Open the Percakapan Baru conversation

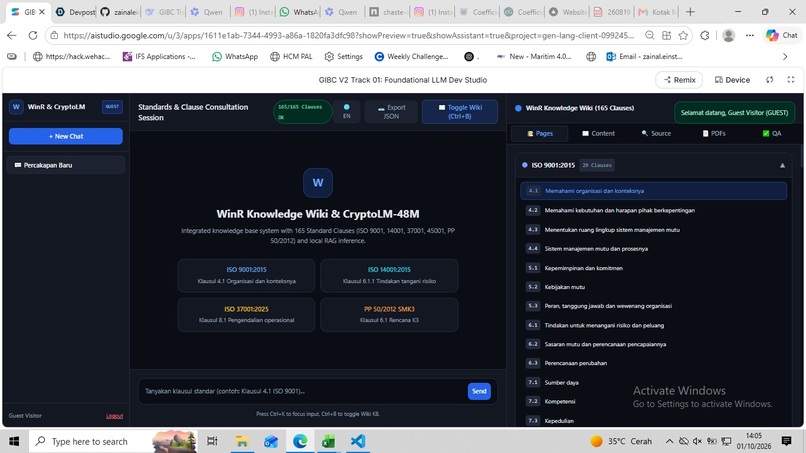pos(66,165)
